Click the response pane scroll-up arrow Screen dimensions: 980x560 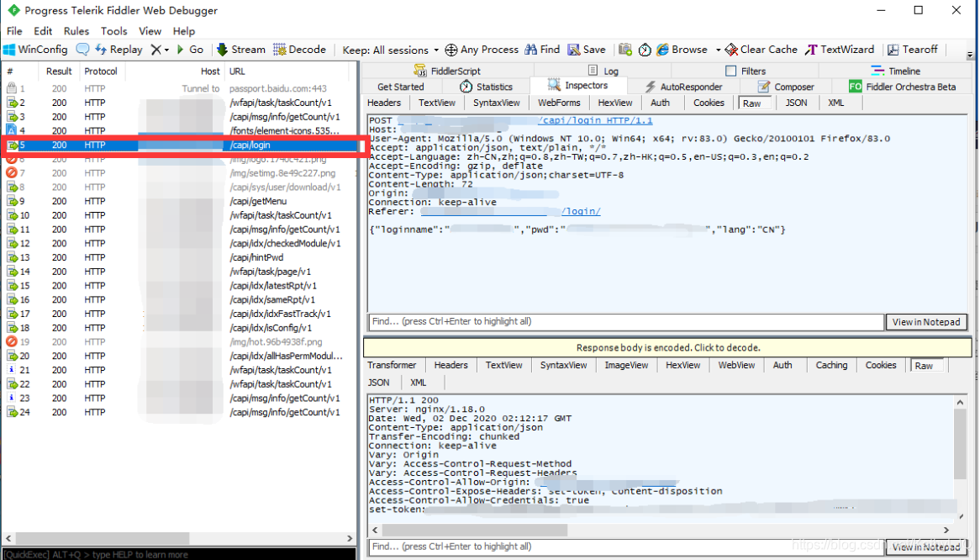960,402
